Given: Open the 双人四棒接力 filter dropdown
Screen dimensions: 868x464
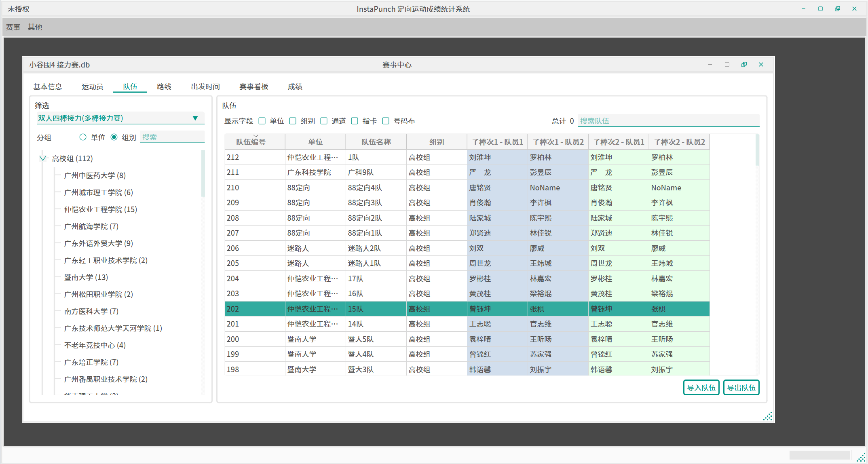Looking at the screenshot, I should point(195,118).
